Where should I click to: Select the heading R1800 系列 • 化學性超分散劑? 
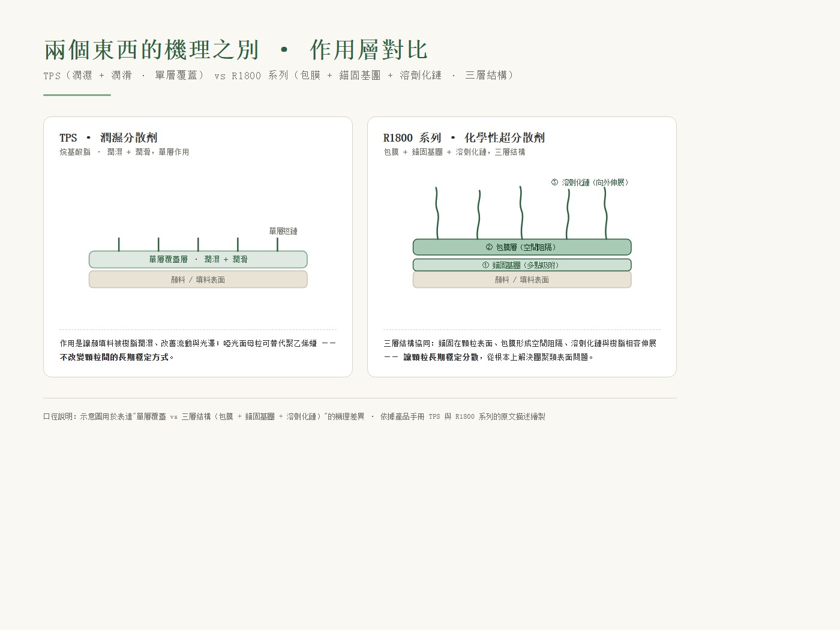click(x=464, y=137)
